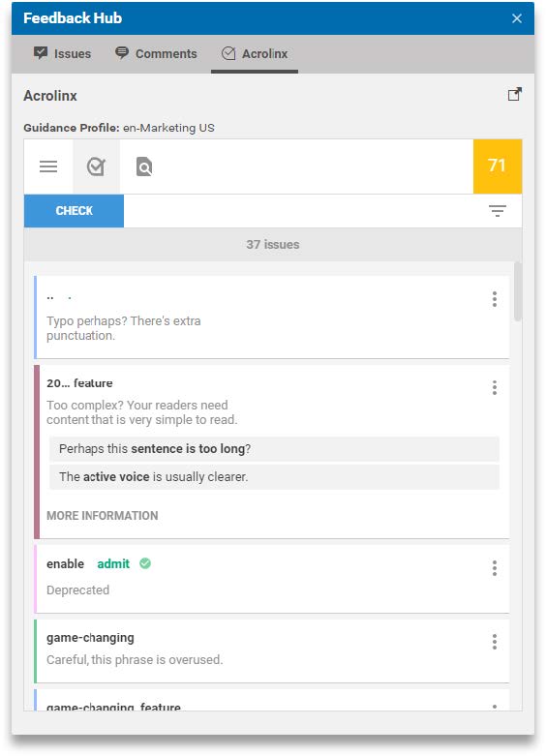Click the '20... feature' issue title

79,383
